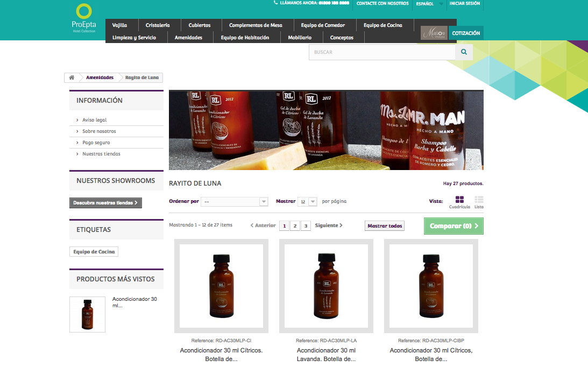Click Descubra nuestras tiendas button

(106, 203)
